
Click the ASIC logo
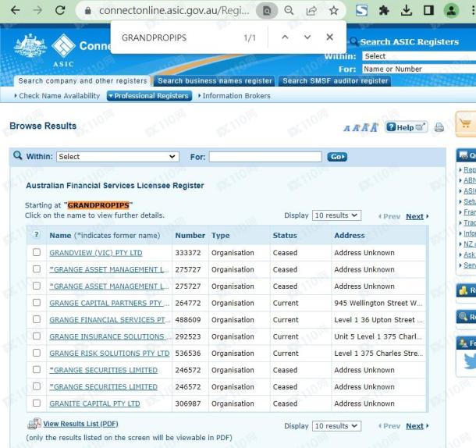63,49
